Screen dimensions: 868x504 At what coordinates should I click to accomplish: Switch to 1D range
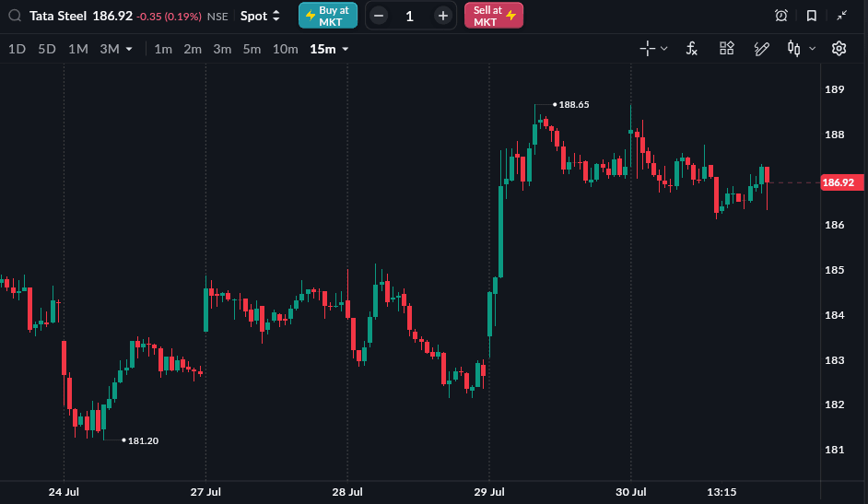click(x=18, y=49)
